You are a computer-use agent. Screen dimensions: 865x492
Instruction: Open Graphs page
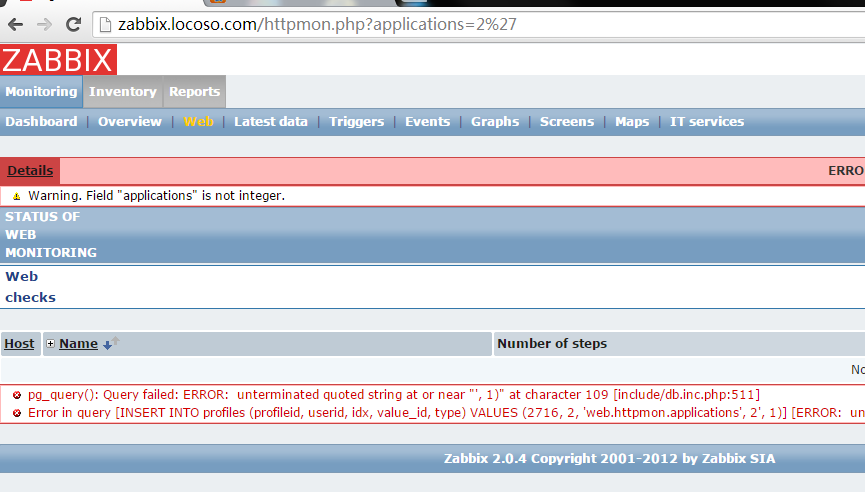(495, 121)
